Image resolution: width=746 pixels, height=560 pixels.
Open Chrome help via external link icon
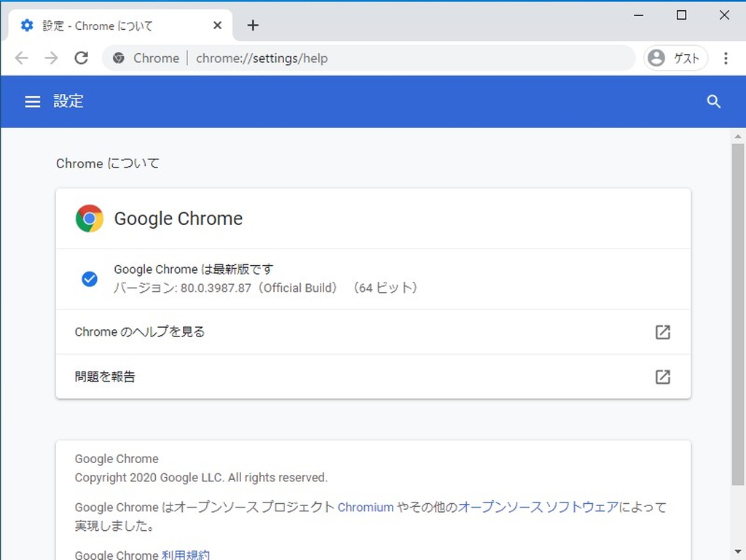pos(662,332)
